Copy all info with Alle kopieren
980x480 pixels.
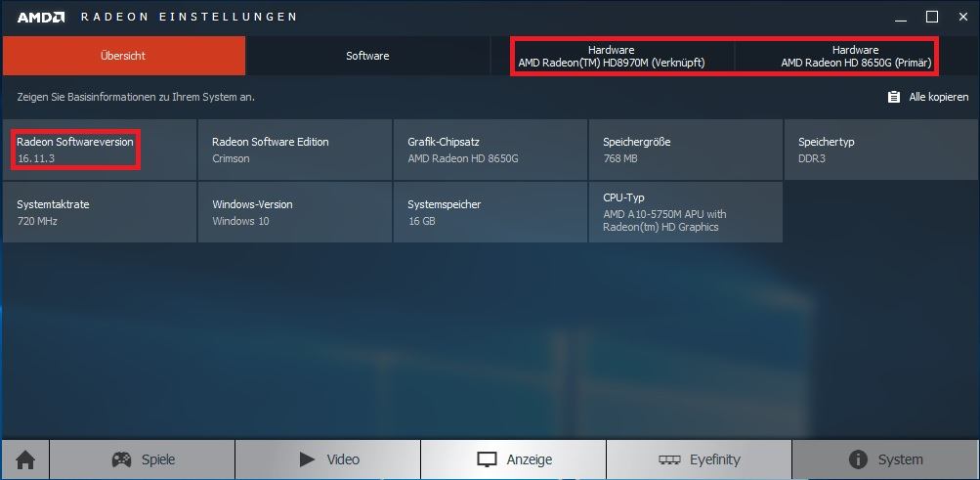(928, 97)
